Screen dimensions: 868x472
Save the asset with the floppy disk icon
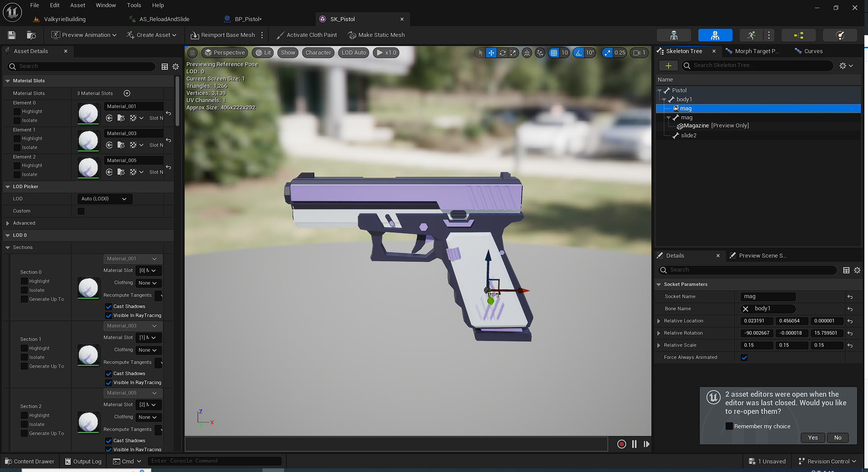(x=12, y=35)
